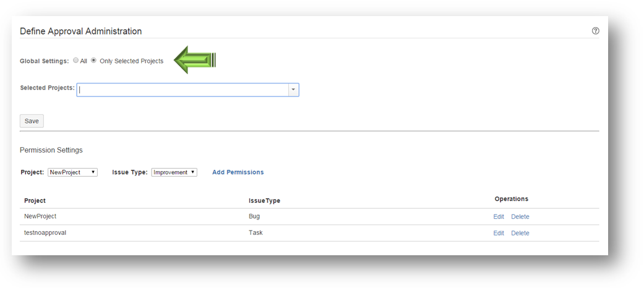The width and height of the screenshot is (644, 288).
Task: Click the IssueType column header
Action: click(x=264, y=201)
